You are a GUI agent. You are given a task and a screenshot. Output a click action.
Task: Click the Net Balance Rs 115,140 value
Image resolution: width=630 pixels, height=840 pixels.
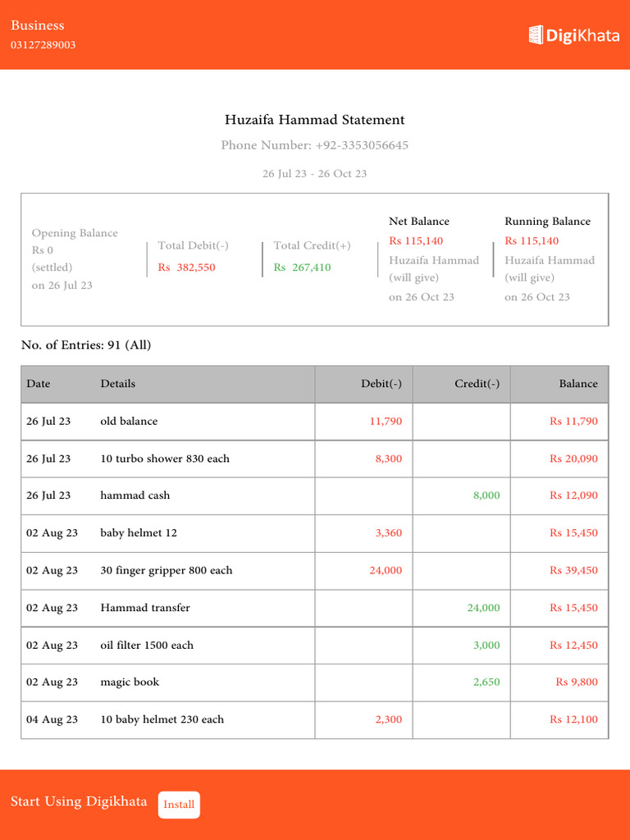pos(416,241)
